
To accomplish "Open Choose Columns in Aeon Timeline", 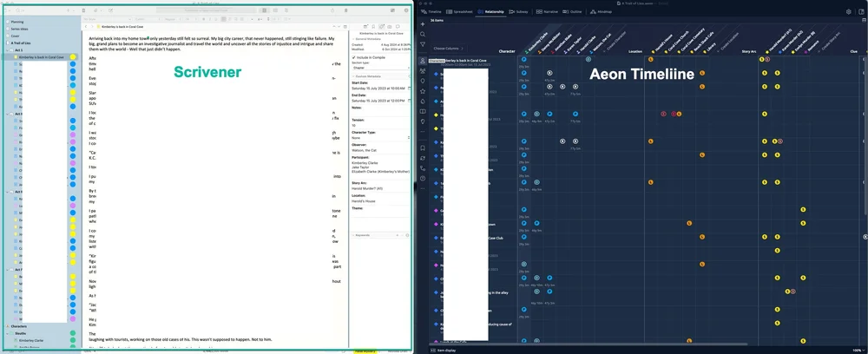I will click(x=449, y=49).
